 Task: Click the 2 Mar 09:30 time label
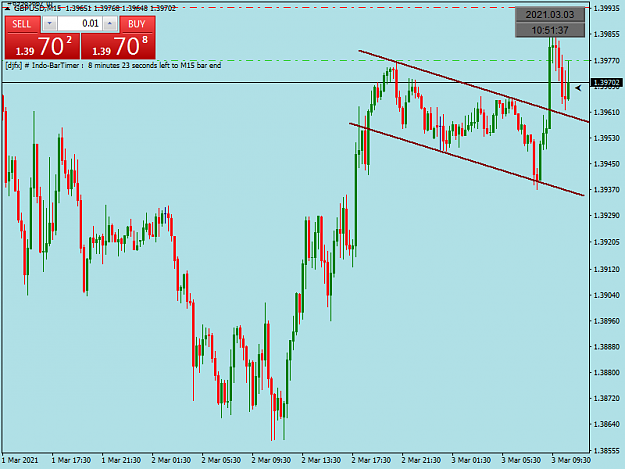click(271, 460)
